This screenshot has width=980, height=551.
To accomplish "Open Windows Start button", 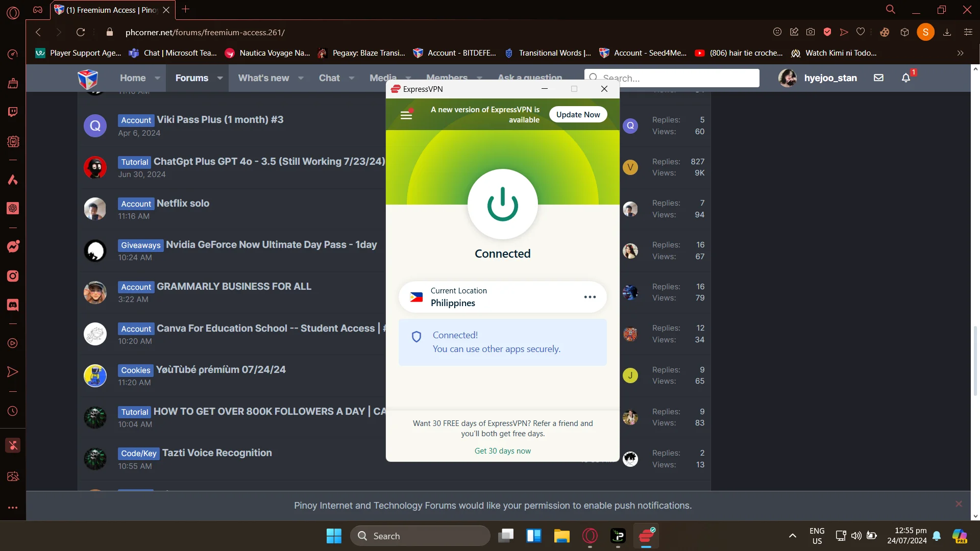I will tap(334, 536).
